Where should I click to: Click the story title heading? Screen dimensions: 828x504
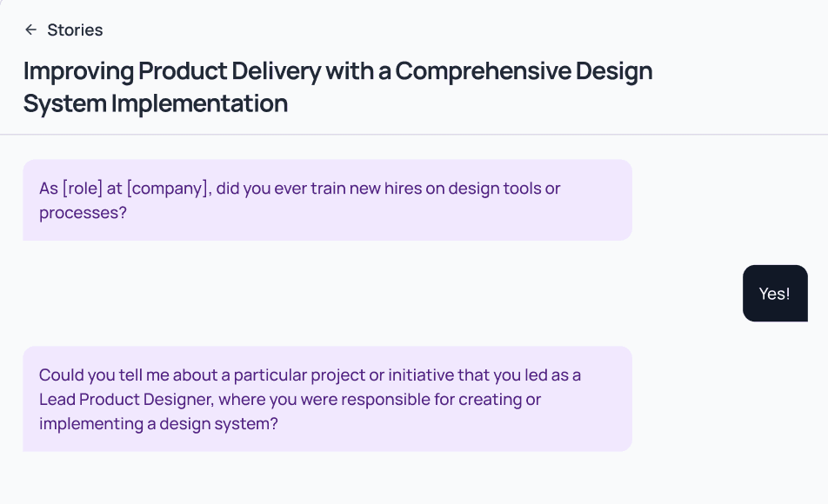click(337, 87)
